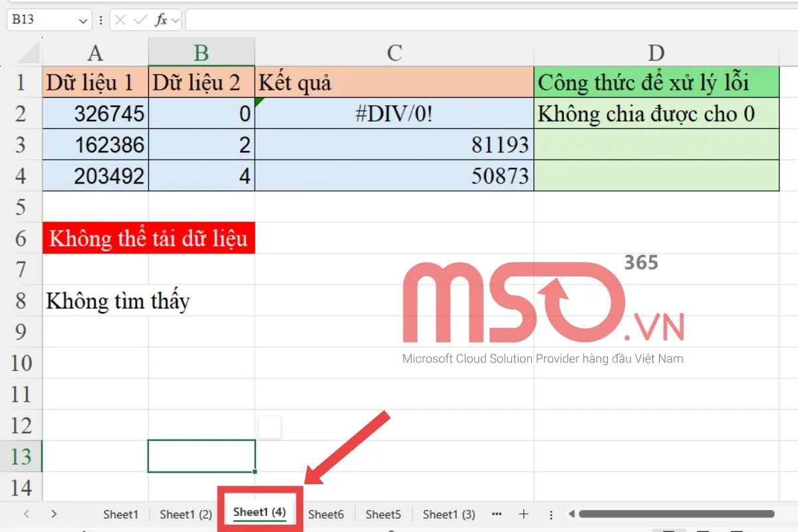Expand the formula bar chevron beside fx
The image size is (798, 532).
pyautogui.click(x=174, y=19)
